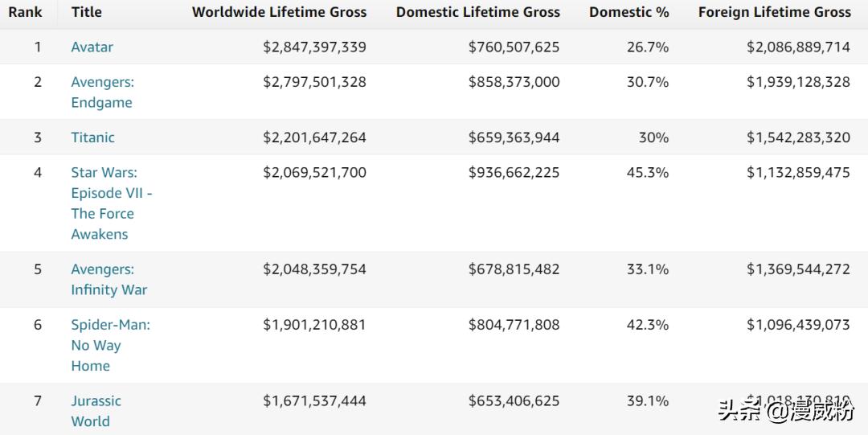Image resolution: width=868 pixels, height=435 pixels.
Task: Sort by the Rank column header
Action: 25,12
